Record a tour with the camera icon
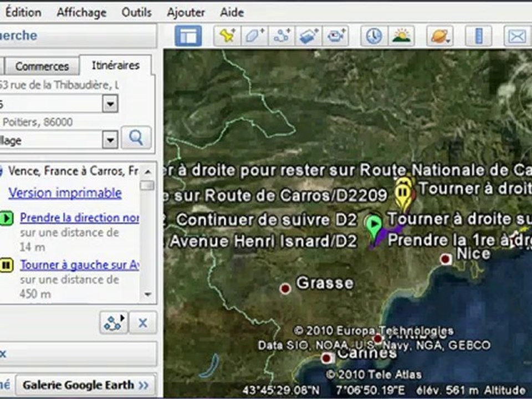This screenshot has height=399, width=532. click(336, 36)
